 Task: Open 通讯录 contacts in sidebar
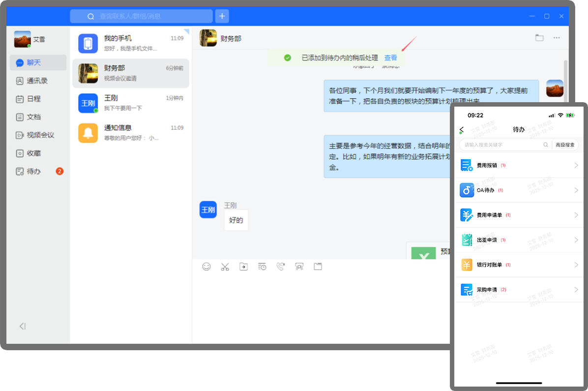[x=38, y=81]
